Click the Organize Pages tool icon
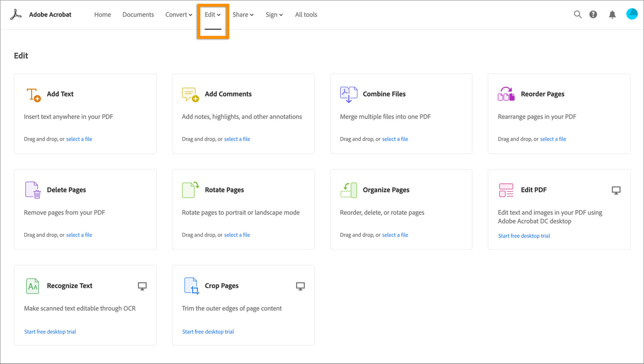This screenshot has height=364, width=644. 348,190
